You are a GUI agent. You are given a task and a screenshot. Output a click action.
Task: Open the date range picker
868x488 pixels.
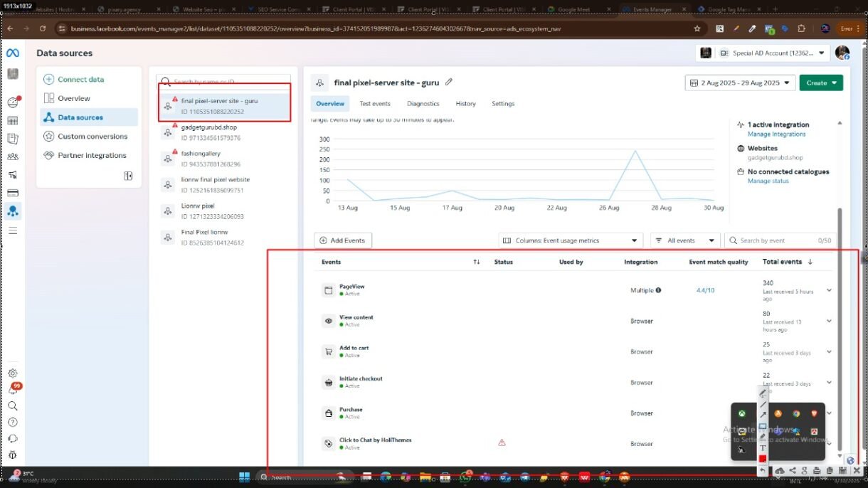click(x=740, y=83)
